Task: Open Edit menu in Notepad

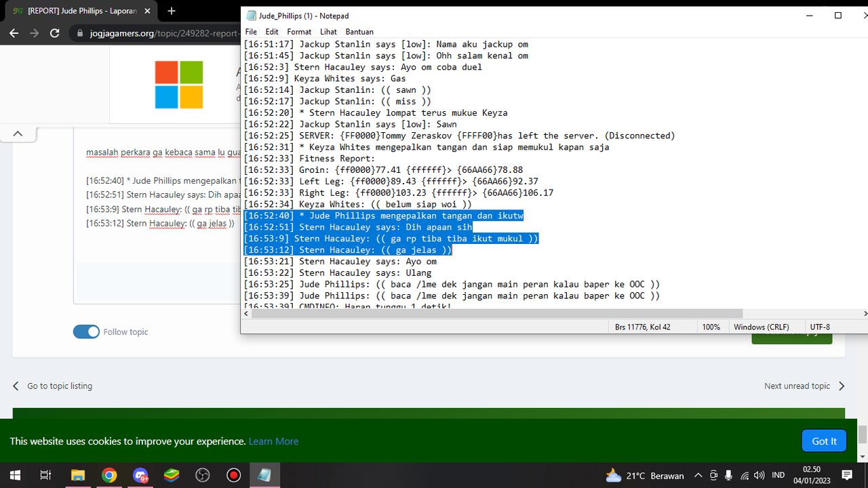Action: point(272,32)
